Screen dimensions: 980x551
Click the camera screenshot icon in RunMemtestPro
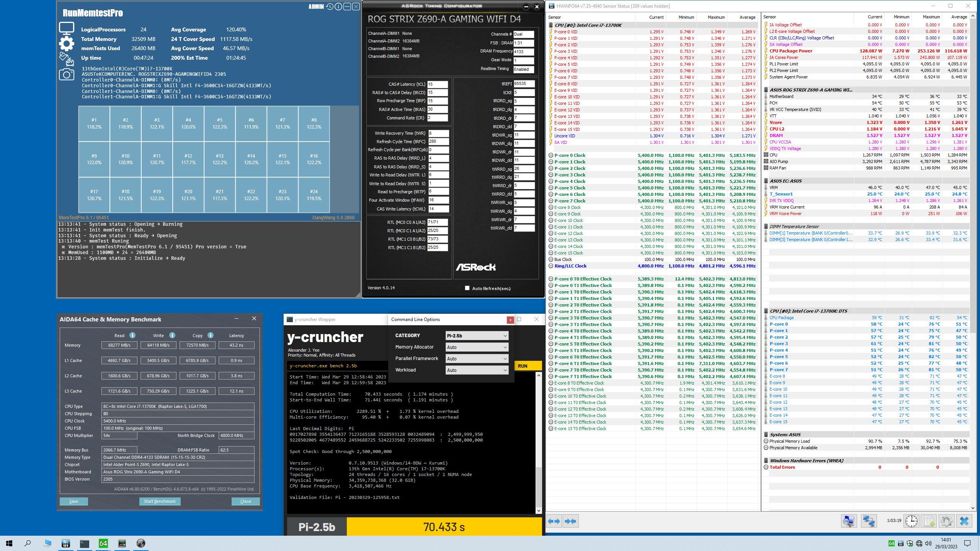pyautogui.click(x=66, y=74)
